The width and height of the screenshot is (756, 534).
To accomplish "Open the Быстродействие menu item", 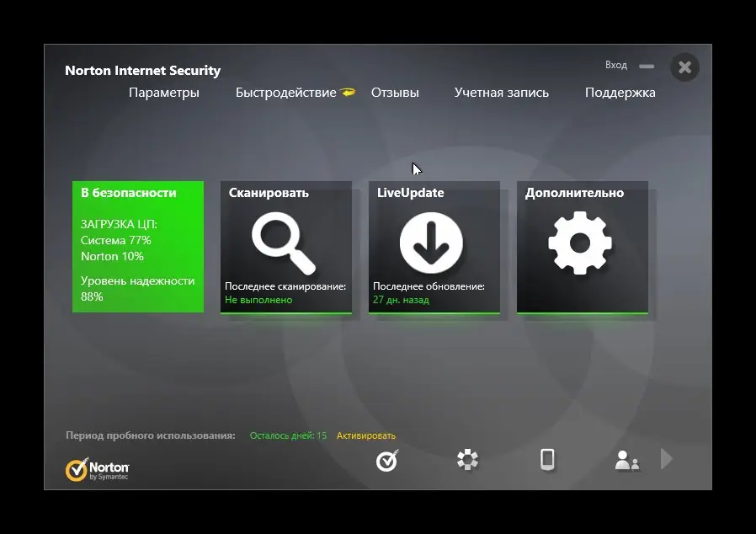I will pos(286,93).
